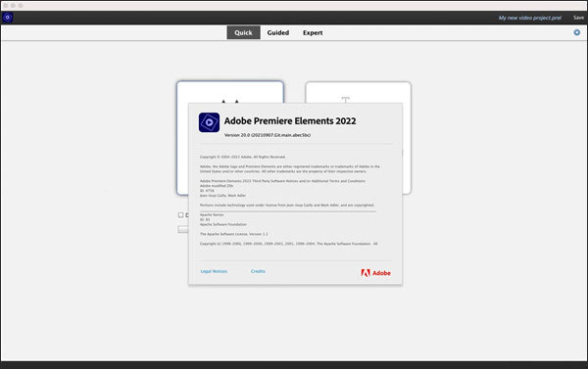Tick the checkbox below the left card
The height and width of the screenshot is (369, 588).
tap(180, 215)
